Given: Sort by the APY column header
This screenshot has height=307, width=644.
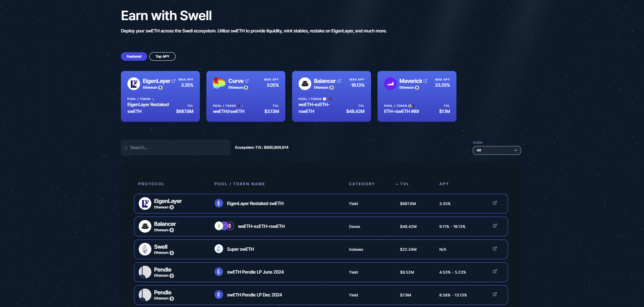Looking at the screenshot, I should coord(444,184).
